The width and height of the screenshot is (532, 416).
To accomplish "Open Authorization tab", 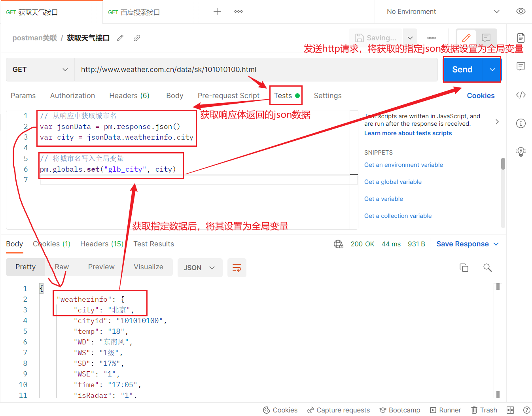I will tap(72, 96).
